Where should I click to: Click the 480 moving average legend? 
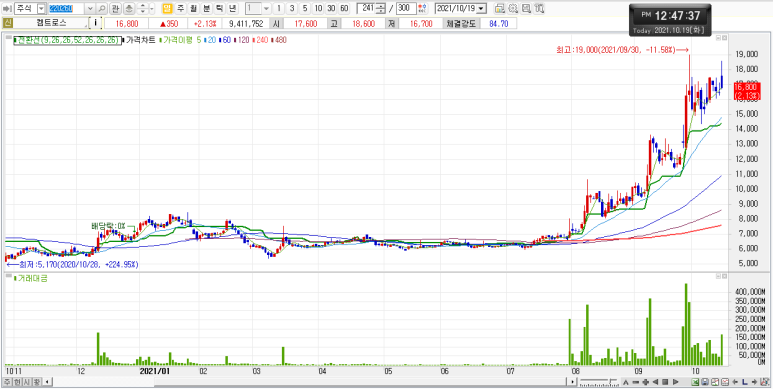click(280, 40)
